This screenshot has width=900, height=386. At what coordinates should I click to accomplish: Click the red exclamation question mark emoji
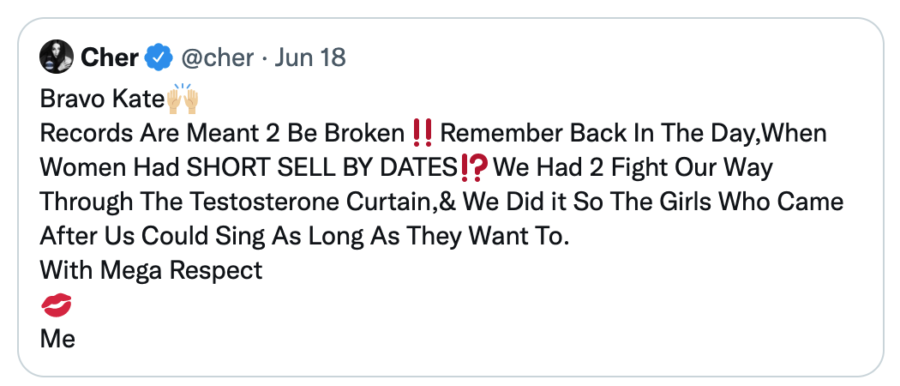(x=474, y=168)
